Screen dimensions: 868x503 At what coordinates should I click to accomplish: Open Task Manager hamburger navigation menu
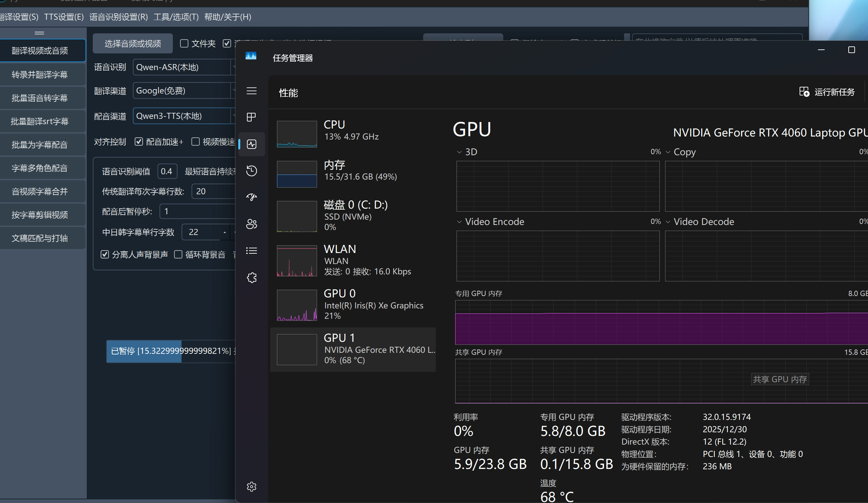click(251, 91)
